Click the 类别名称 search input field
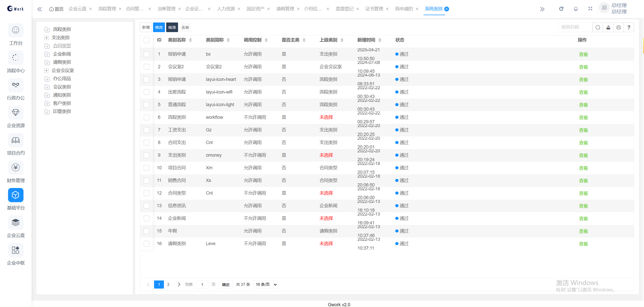The height and width of the screenshot is (307, 644). [575, 27]
